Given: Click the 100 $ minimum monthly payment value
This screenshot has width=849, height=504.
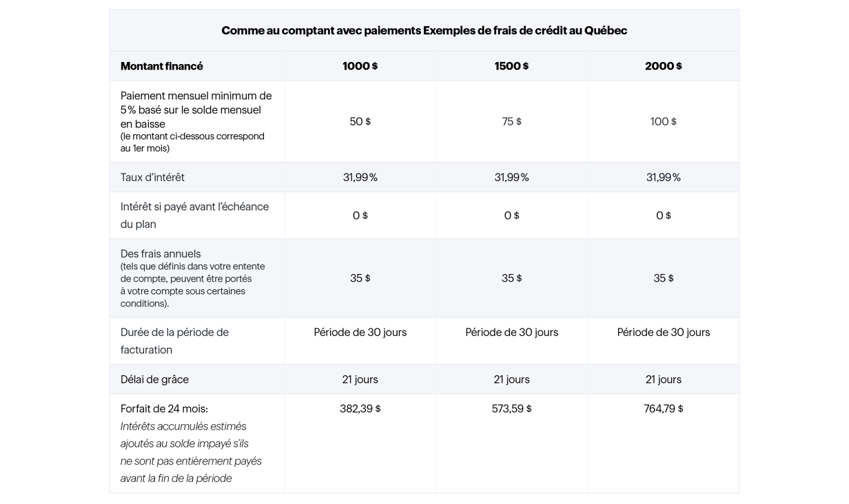Looking at the screenshot, I should [x=663, y=122].
